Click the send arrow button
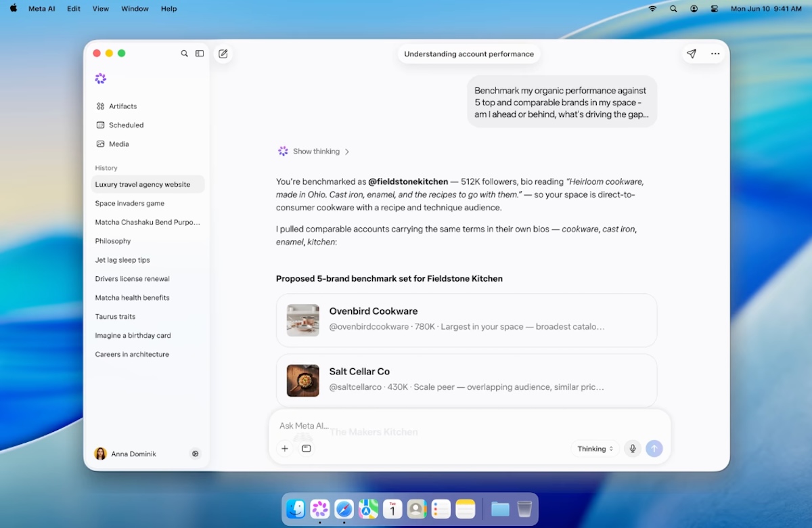Image resolution: width=812 pixels, height=528 pixels. pos(654,449)
